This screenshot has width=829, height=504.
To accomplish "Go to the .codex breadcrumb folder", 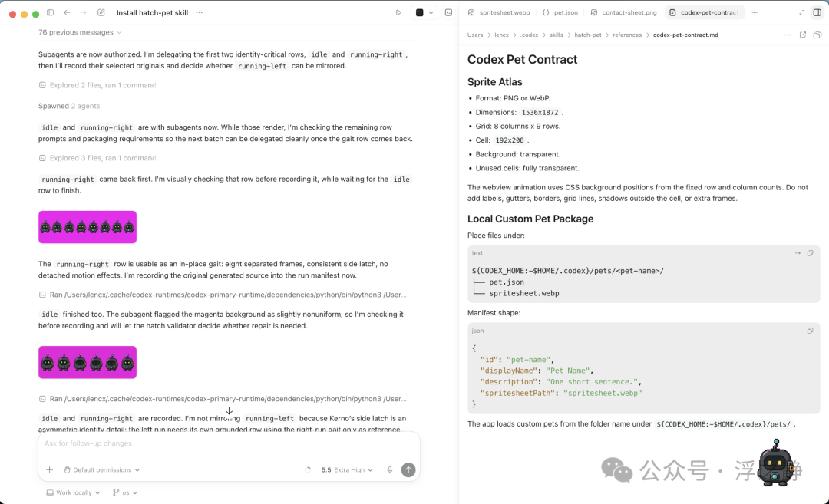I will coord(529,35).
